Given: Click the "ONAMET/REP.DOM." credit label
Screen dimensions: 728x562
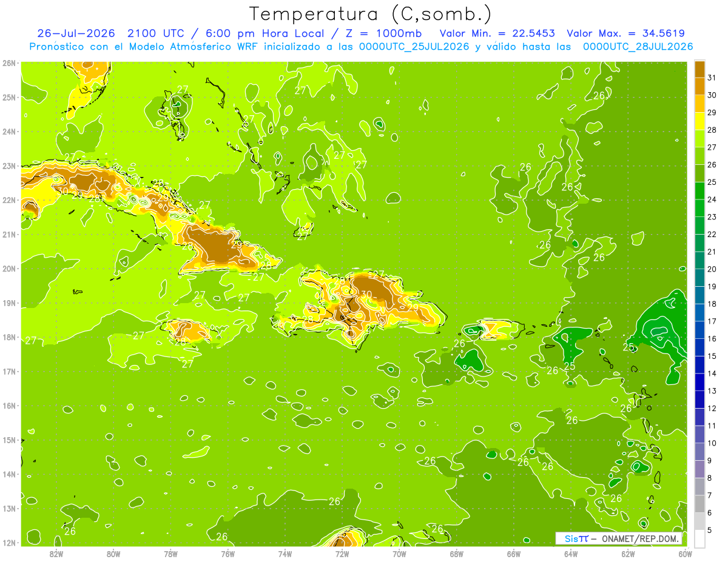Looking at the screenshot, I should click(x=639, y=538).
